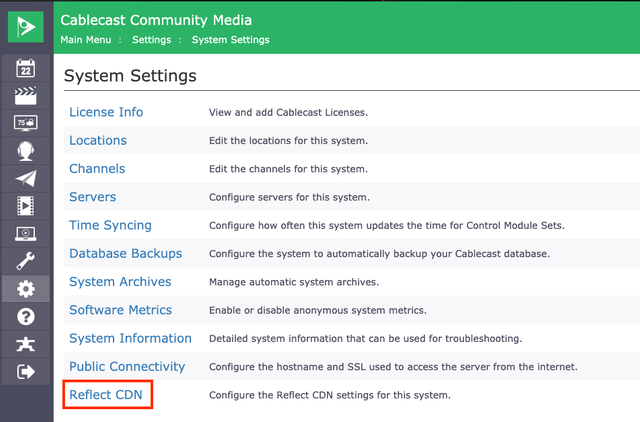Click text 'Manage automatic system archives.'
Image resolution: width=640 pixels, height=422 pixels.
pos(294,282)
